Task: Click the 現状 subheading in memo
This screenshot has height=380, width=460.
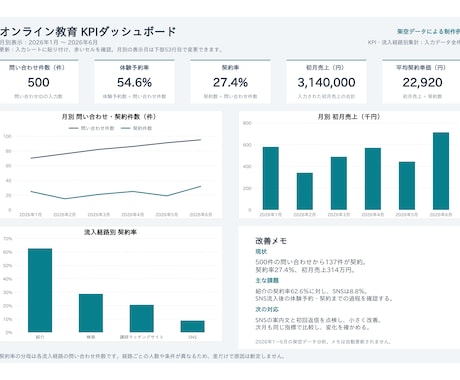Action: 261,251
